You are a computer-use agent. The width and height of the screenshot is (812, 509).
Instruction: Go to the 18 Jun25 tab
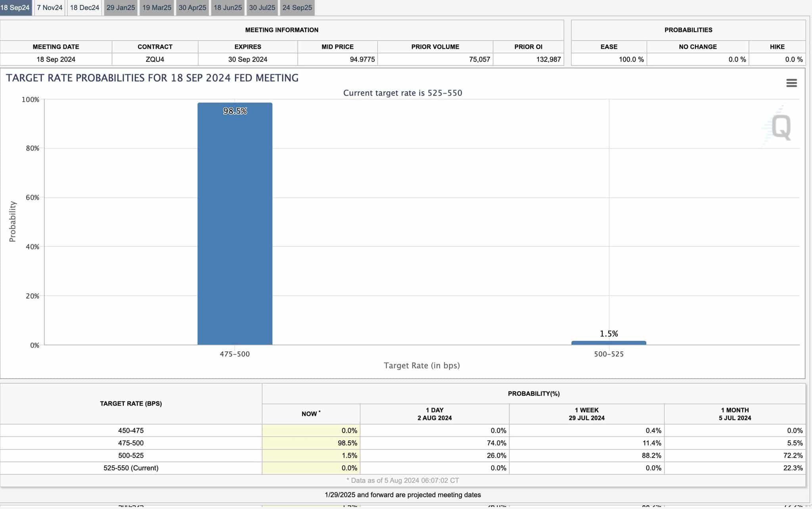coord(228,8)
